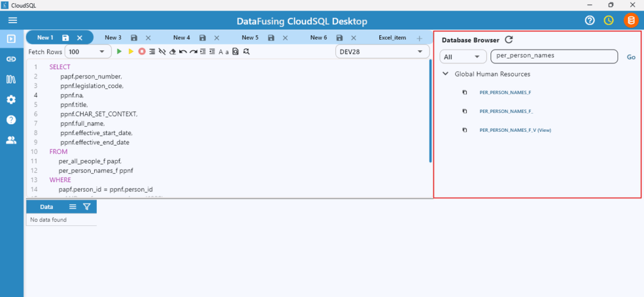
Task: Open the PER_PERSON_NAMES_F_ table link
Action: tap(506, 112)
